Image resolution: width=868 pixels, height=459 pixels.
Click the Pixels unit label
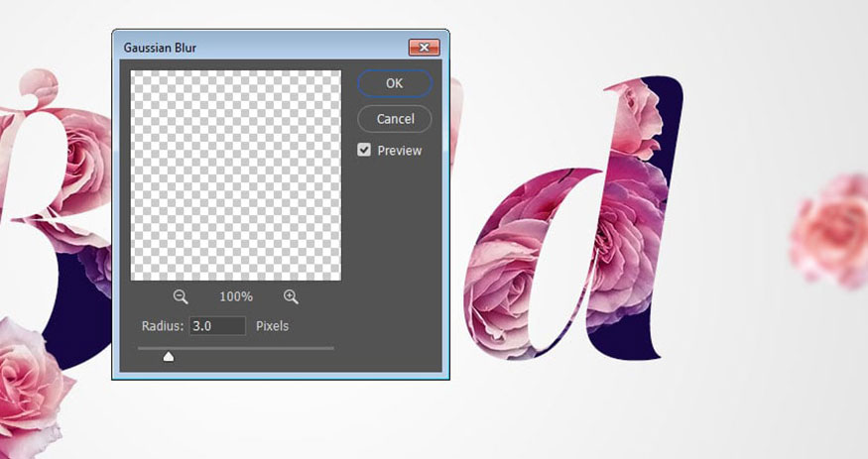(273, 326)
